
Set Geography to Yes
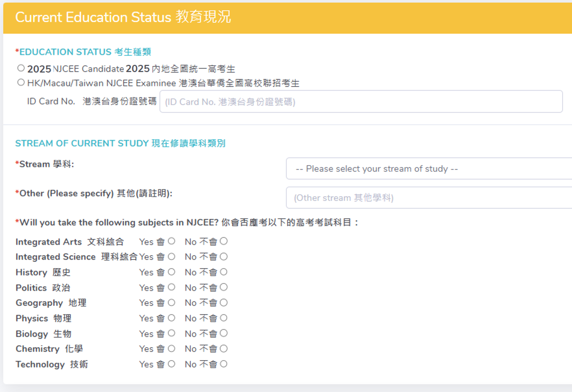[172, 302]
